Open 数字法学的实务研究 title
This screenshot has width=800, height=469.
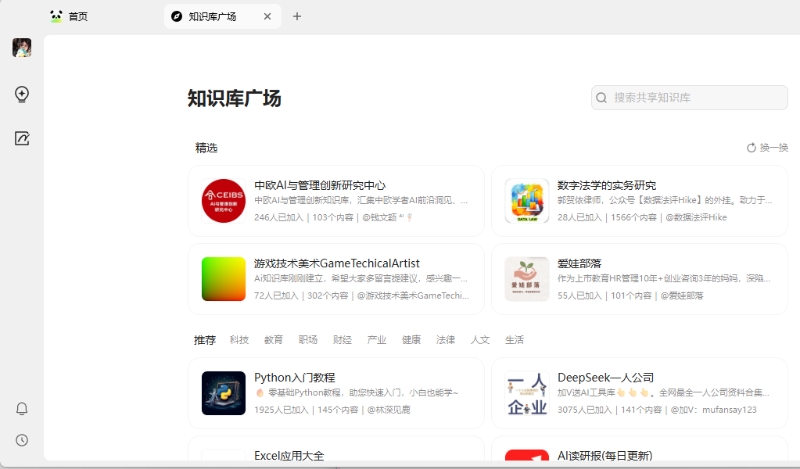click(607, 185)
